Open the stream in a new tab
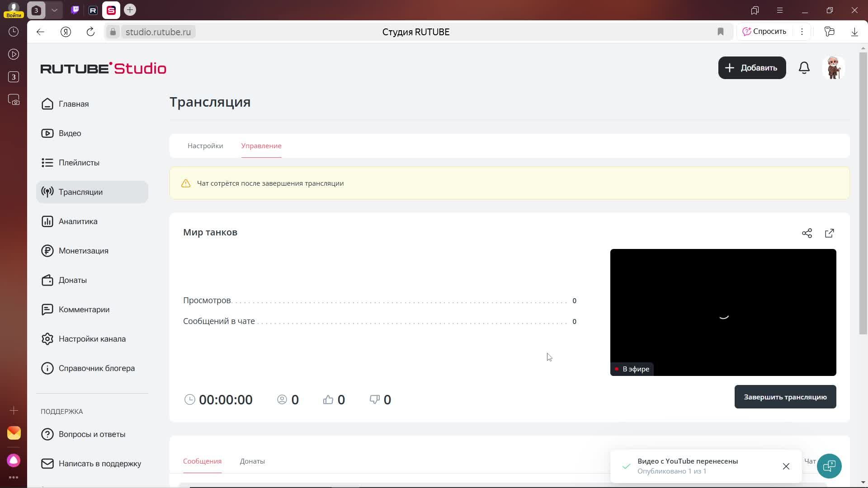868x488 pixels. click(830, 233)
